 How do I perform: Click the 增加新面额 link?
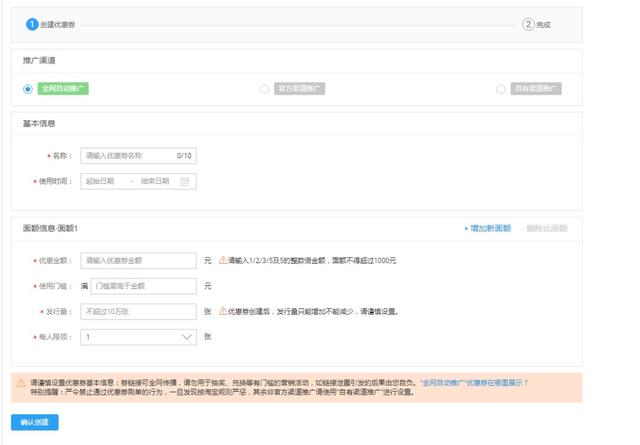487,228
